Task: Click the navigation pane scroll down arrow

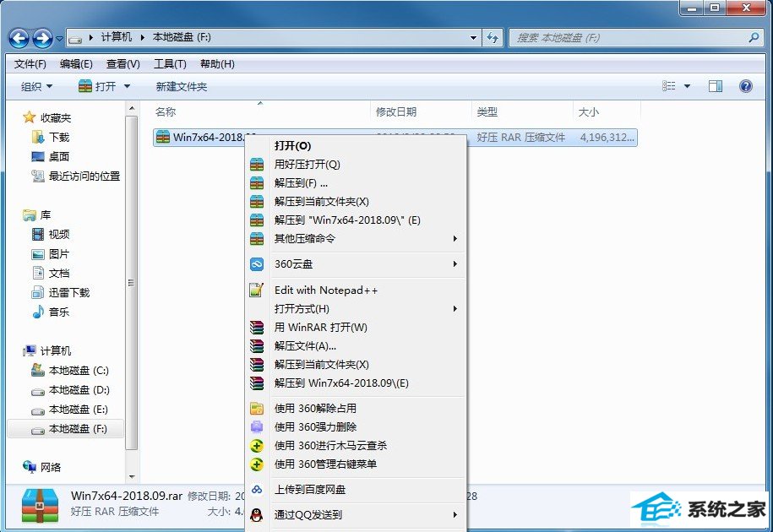Action: tap(132, 476)
